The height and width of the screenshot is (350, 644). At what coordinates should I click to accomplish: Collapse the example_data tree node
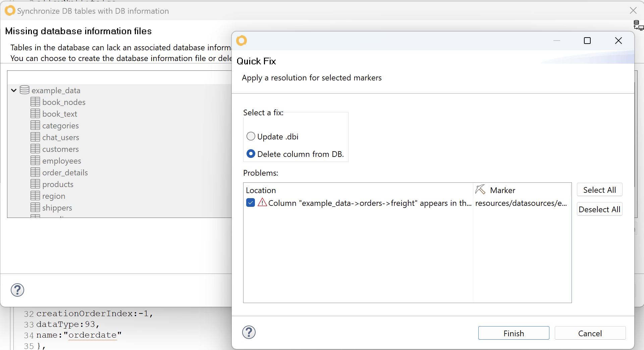tap(14, 90)
